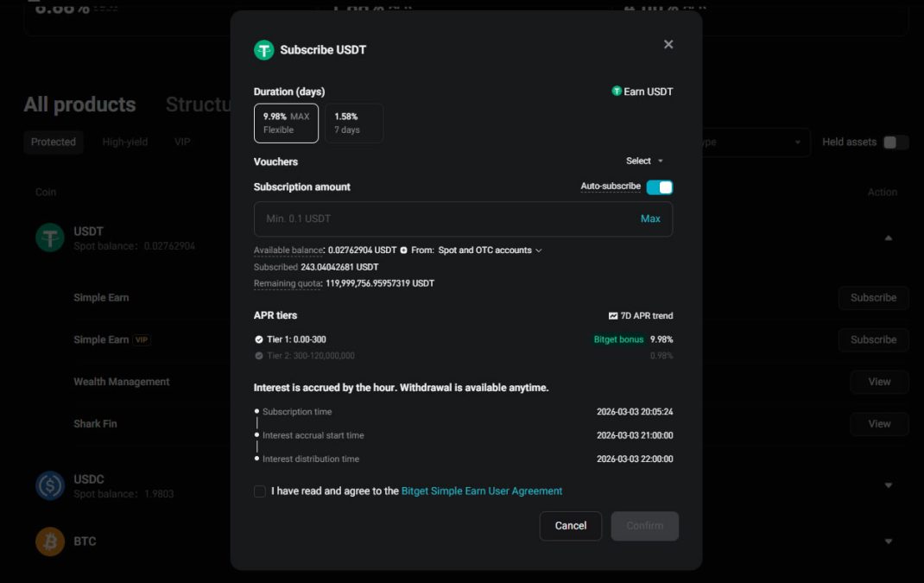
Task: Click the small Tether icon beside Earn USDT
Action: click(x=617, y=91)
